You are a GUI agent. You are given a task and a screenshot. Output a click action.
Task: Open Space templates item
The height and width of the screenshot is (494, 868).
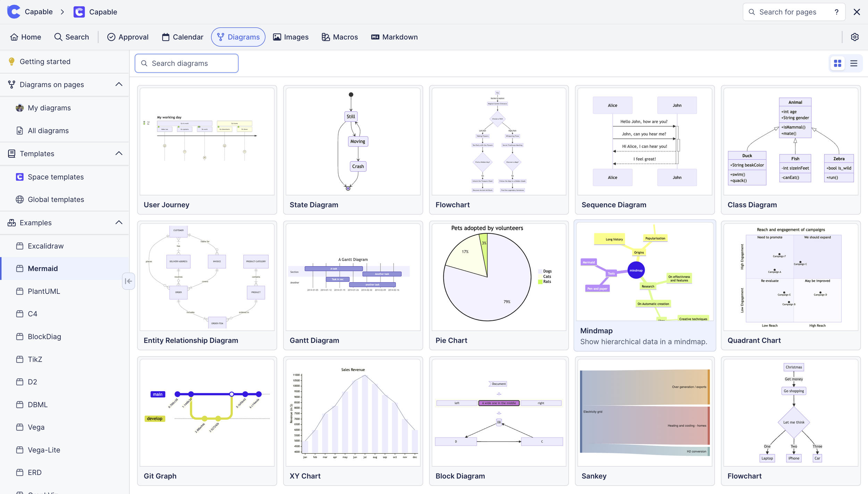coord(56,177)
